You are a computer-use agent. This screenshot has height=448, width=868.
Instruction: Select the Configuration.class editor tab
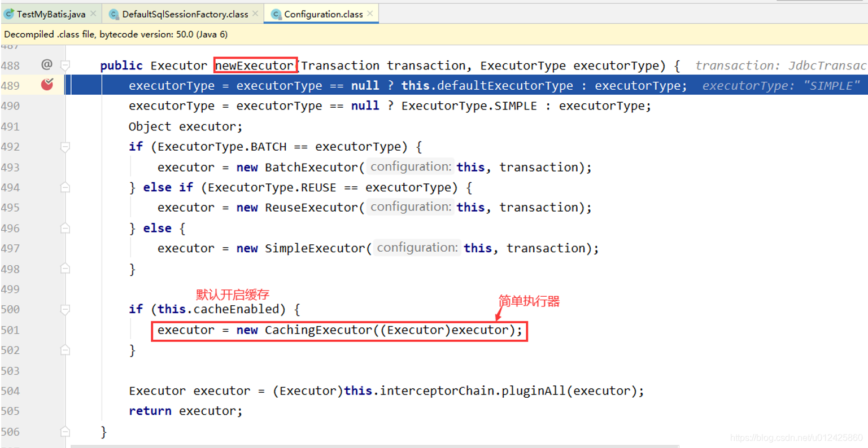click(x=323, y=14)
